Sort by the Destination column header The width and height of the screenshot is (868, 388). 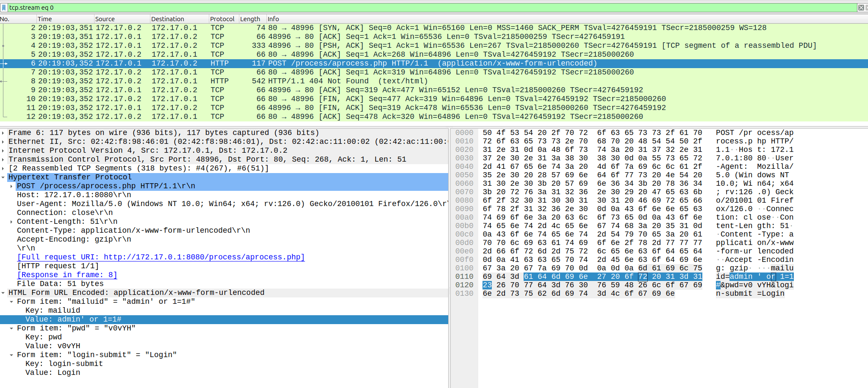179,19
